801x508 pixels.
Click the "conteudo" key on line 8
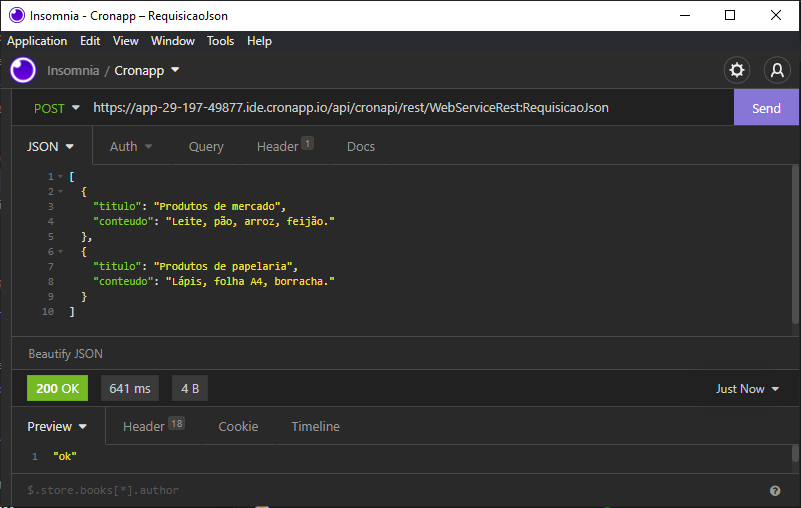[x=123, y=282]
